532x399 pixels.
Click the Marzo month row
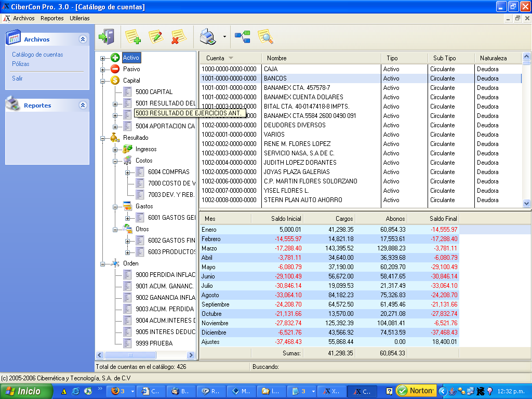[329, 248]
